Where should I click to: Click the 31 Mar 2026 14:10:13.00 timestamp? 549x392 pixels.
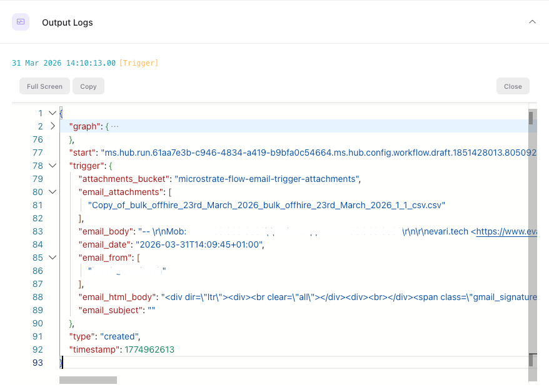click(x=64, y=63)
